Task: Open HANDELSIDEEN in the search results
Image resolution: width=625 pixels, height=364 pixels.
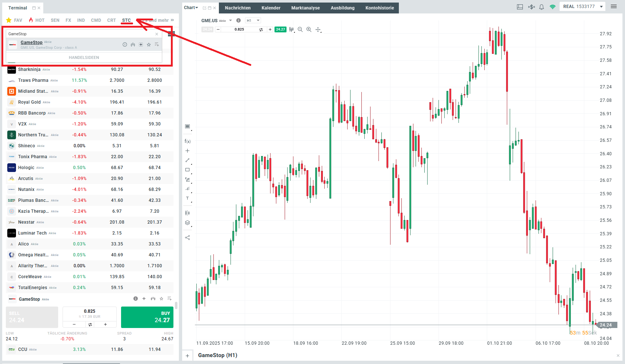Action: [84, 57]
